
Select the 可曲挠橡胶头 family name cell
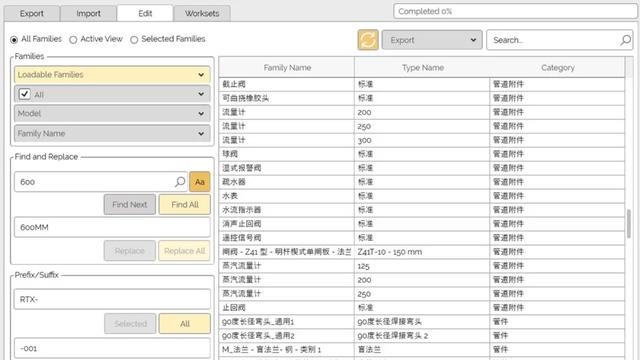tap(287, 98)
